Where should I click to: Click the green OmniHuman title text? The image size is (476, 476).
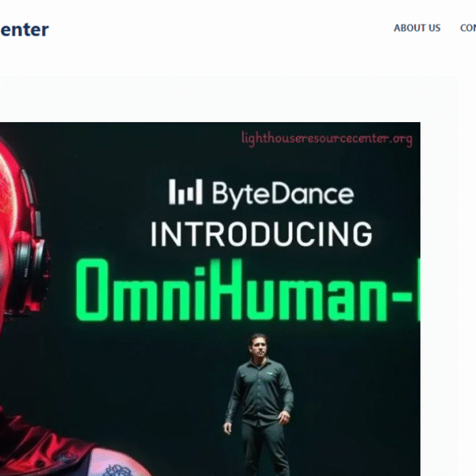click(248, 290)
